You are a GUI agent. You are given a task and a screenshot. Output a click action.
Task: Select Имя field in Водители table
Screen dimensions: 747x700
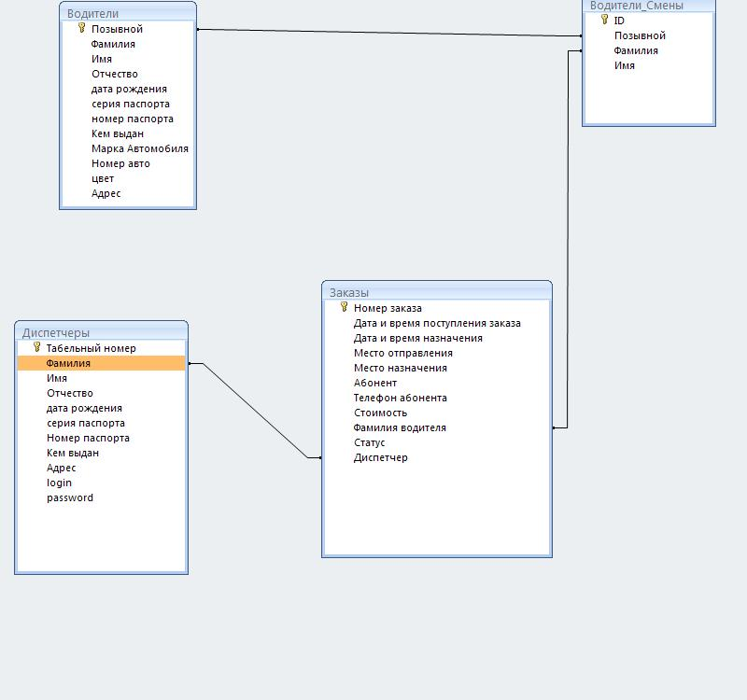(x=102, y=59)
